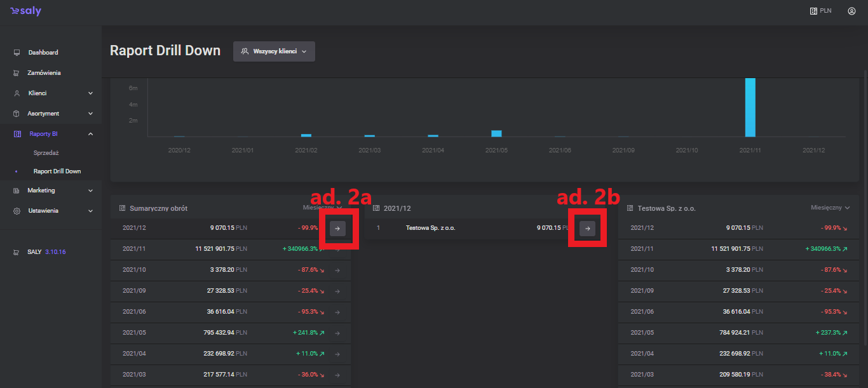Select Raport Drill Down submenu item
Screen dimensions: 868x388
tap(57, 171)
